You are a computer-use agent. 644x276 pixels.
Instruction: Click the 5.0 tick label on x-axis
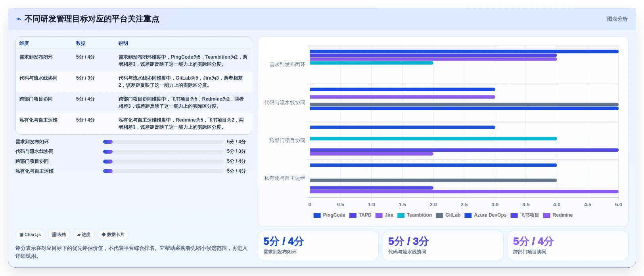pos(619,205)
